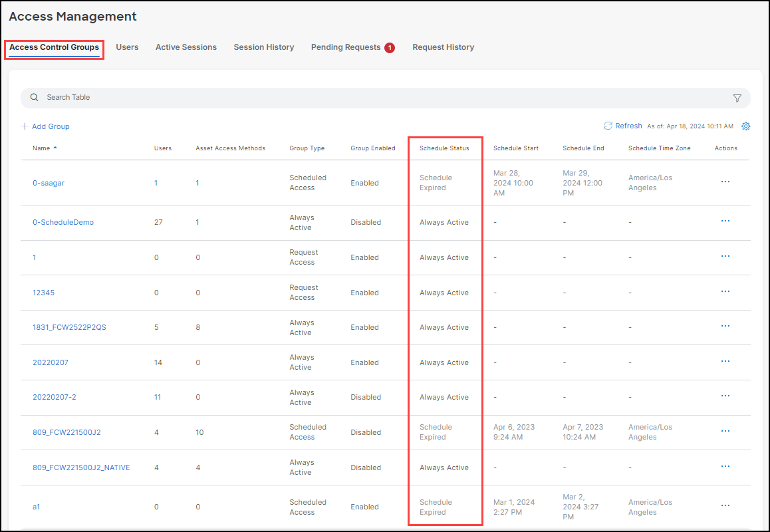Open the actions menu for 0-ScheduleDemo
The image size is (770, 532).
pos(725,220)
